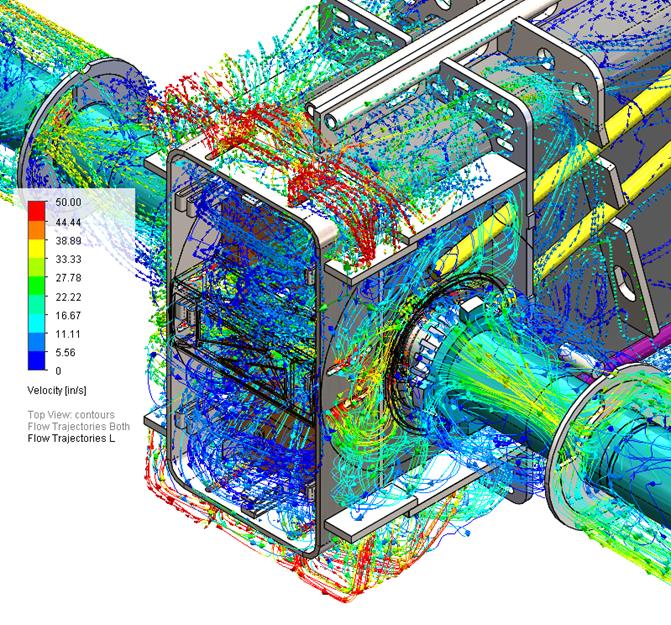Viewport: 671px width, 625px height.
Task: Click the dark blue band of color bar
Action: (x=36, y=360)
